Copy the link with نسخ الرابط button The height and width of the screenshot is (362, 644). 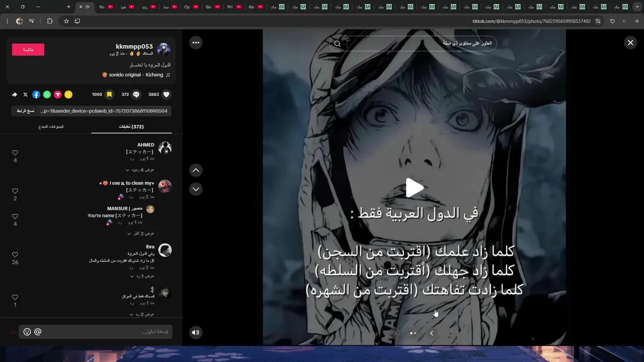point(25,111)
